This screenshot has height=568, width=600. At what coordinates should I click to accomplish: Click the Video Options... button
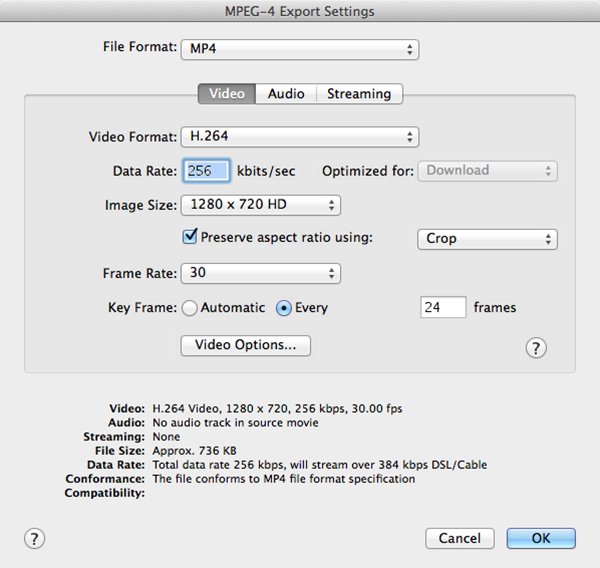tap(245, 345)
